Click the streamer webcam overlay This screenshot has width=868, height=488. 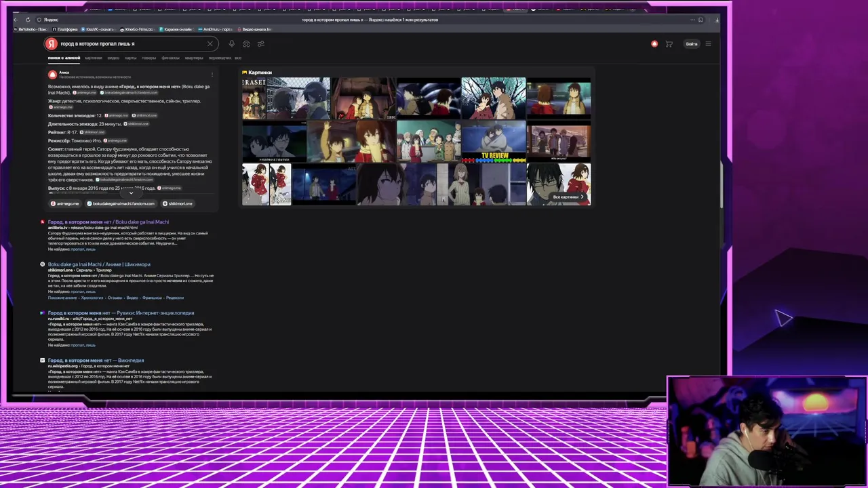coord(767,431)
